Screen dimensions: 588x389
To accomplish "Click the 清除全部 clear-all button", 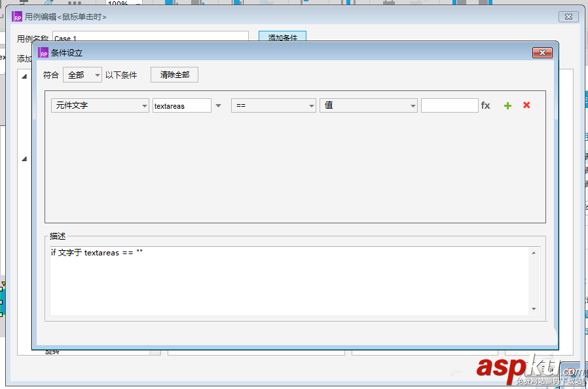I will click(x=174, y=75).
